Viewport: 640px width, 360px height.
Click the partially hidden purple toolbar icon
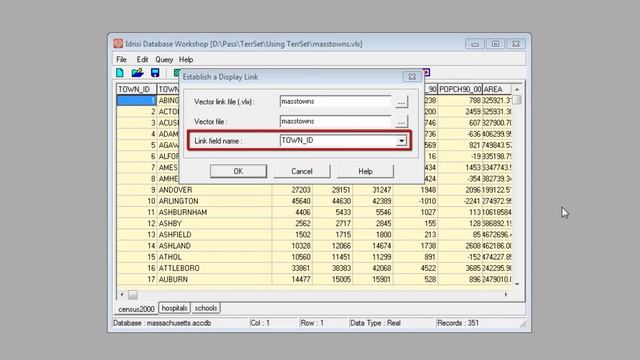click(x=427, y=73)
